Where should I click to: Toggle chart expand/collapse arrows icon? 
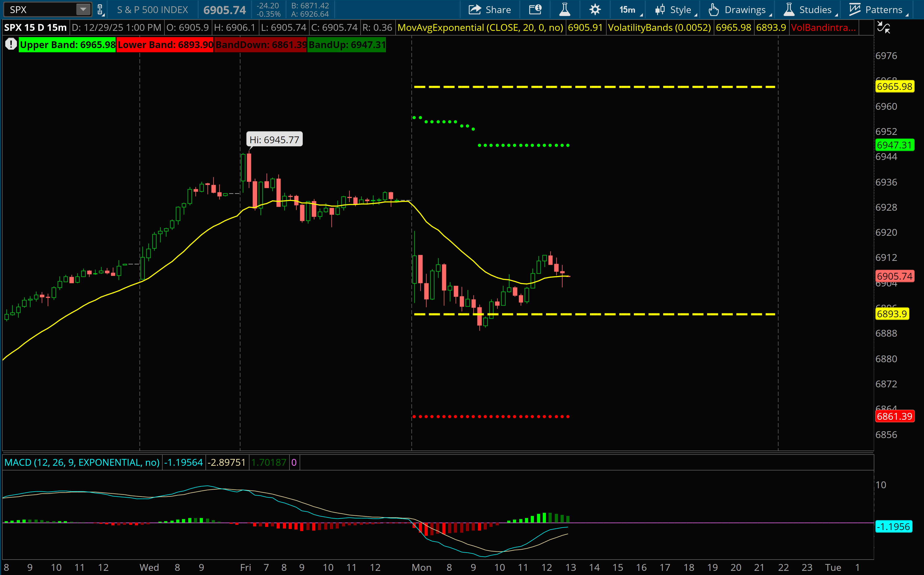click(x=883, y=27)
